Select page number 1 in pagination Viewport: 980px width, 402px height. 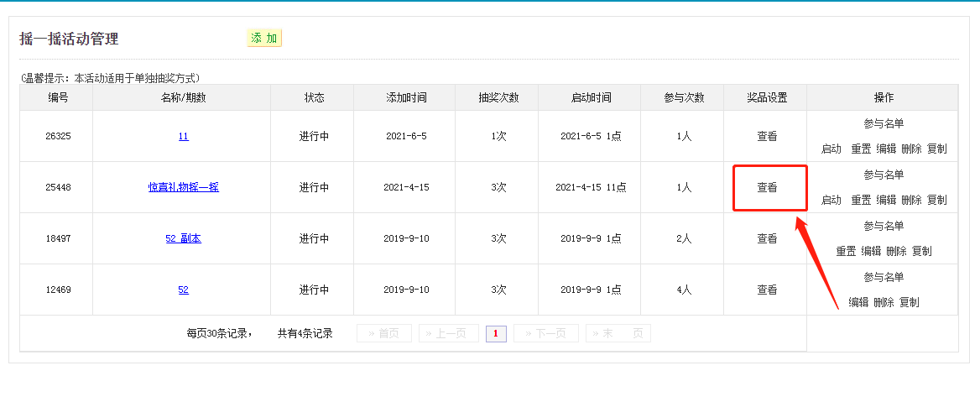point(495,334)
